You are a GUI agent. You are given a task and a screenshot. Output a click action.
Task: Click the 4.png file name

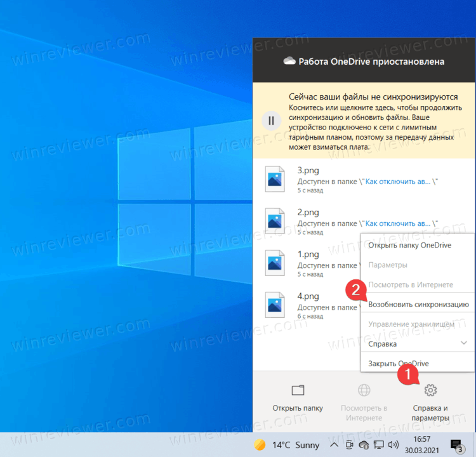[x=308, y=296]
